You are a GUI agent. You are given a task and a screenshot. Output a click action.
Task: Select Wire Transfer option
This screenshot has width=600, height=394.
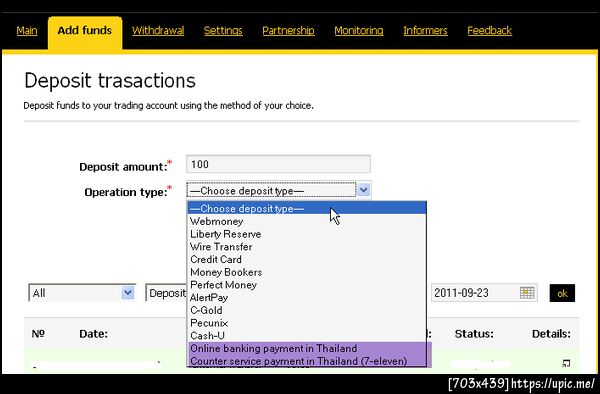[307, 247]
